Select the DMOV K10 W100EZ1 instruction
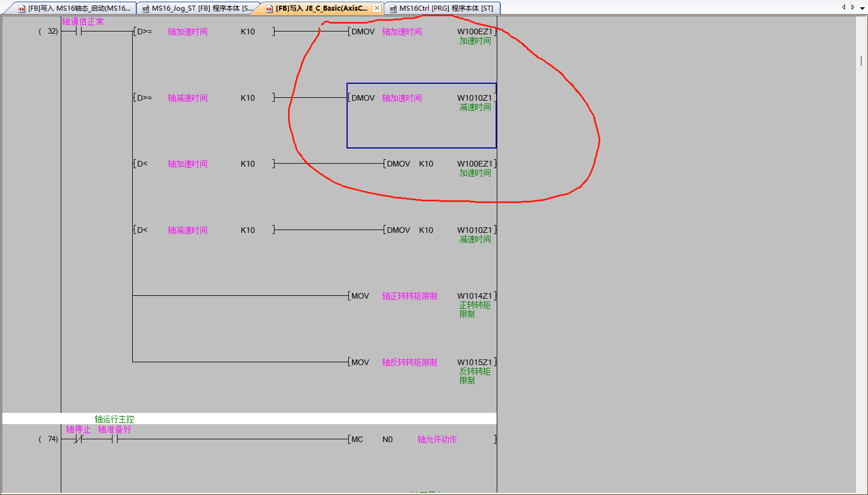This screenshot has width=868, height=495. (440, 164)
